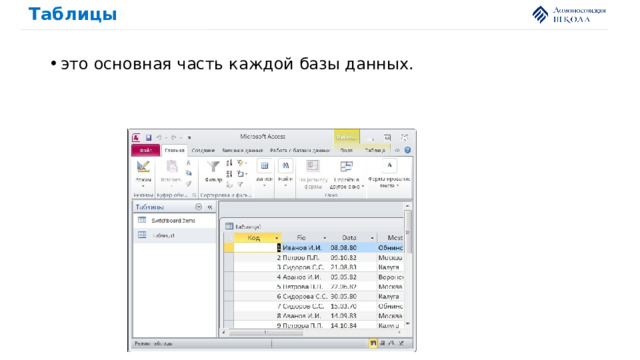Click the blue Help question mark icon
640x360 pixels.
click(x=407, y=150)
